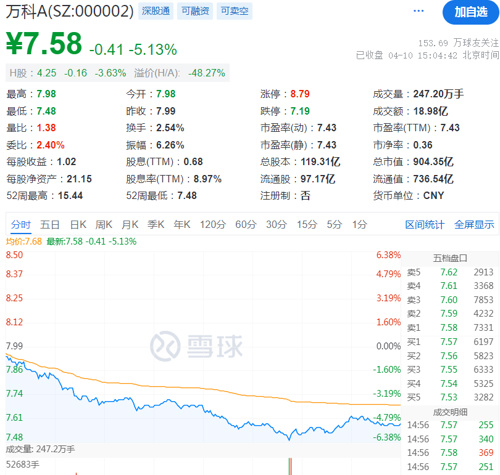Open 区间统计 range statistics link
This screenshot has height=475, width=500.
[x=425, y=225]
